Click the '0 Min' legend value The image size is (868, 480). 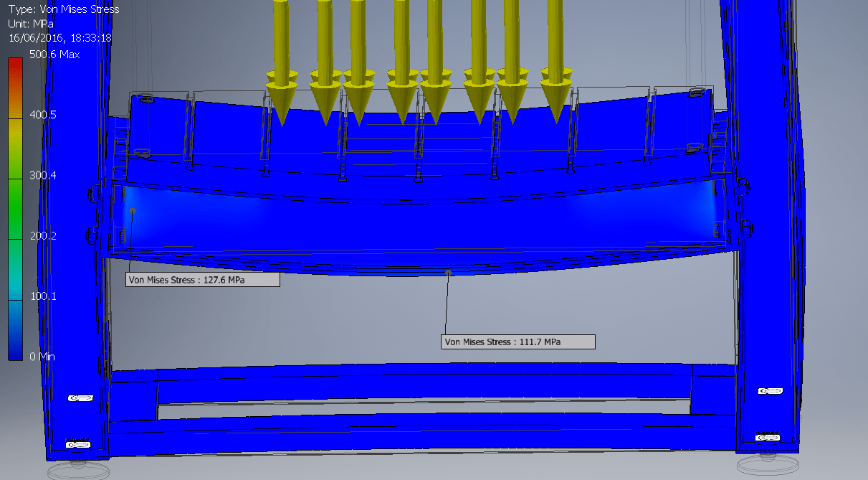42,357
